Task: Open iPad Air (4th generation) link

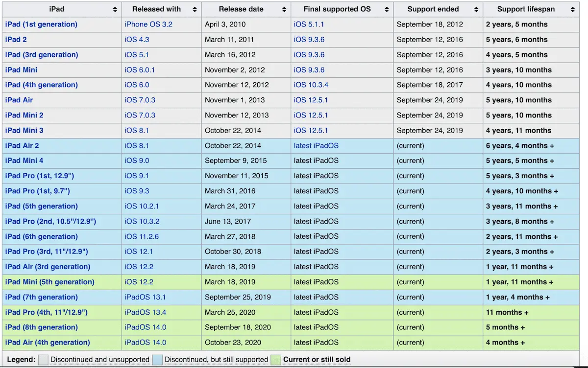Action: click(48, 343)
